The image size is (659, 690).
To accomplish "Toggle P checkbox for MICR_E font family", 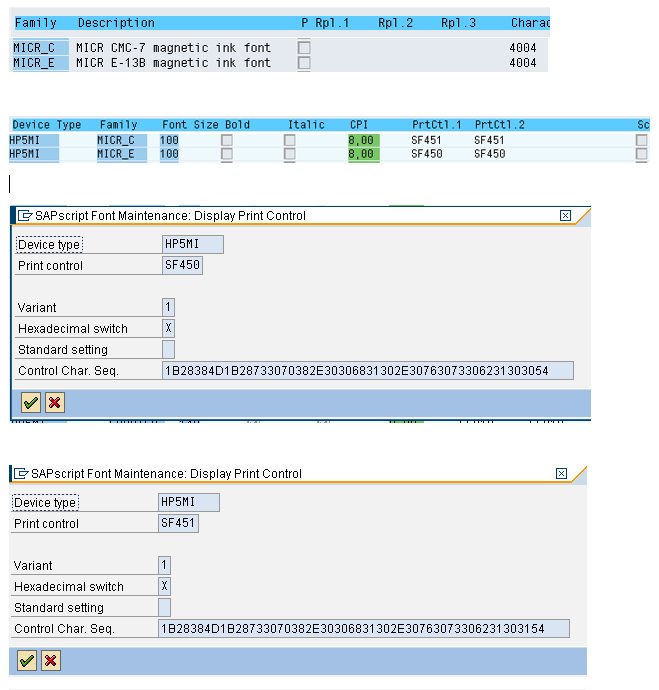I will 304,63.
